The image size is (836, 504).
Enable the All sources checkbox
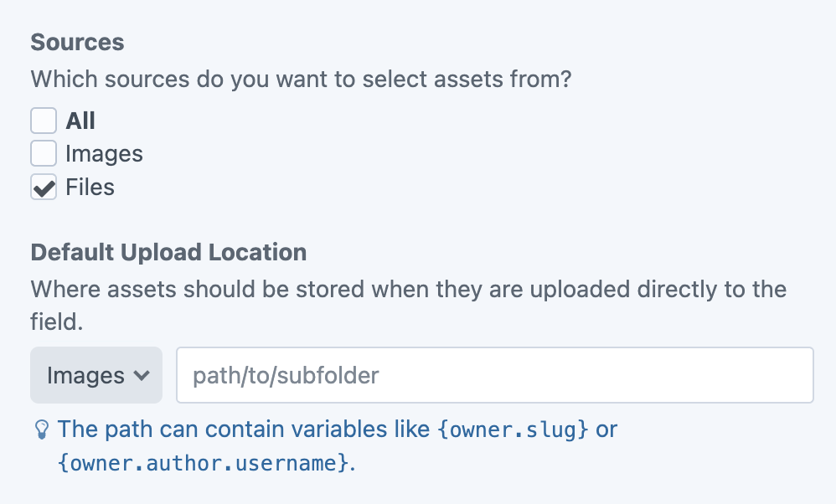[x=43, y=120]
